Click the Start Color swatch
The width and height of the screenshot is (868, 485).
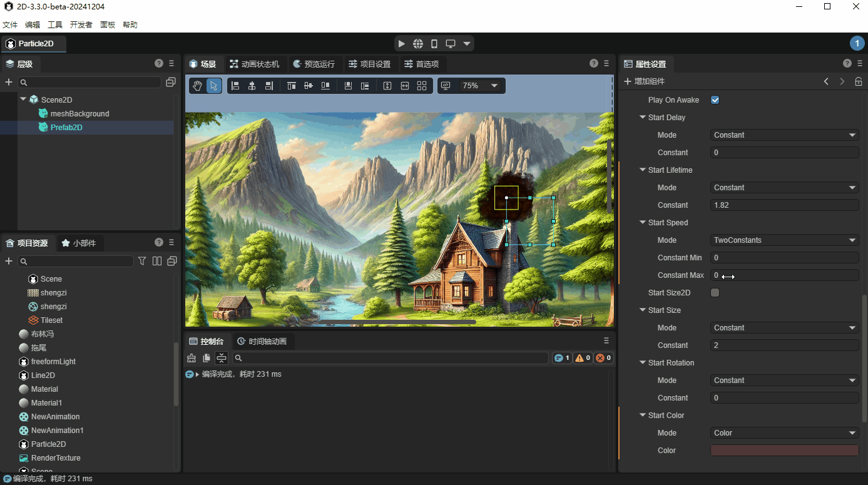click(x=784, y=450)
